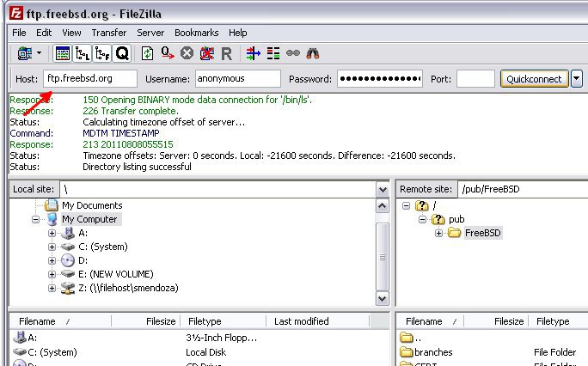Open the Transfer menu
This screenshot has width=588, height=366.
(x=108, y=33)
